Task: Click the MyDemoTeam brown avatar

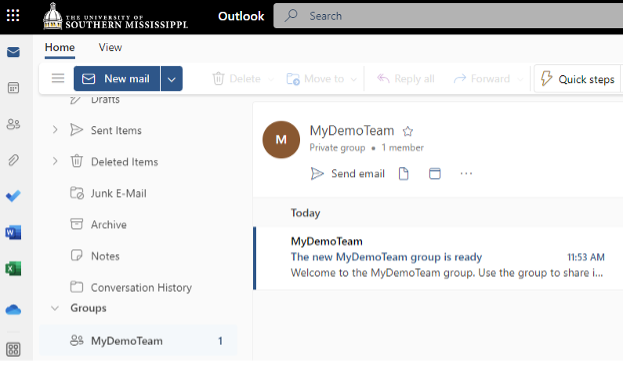Action: (x=281, y=140)
